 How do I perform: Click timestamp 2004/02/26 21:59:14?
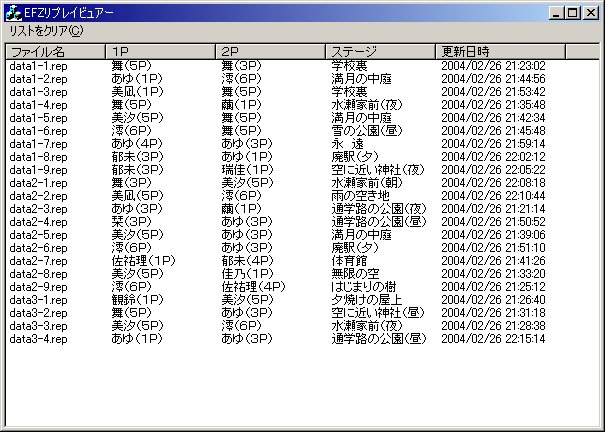493,144
